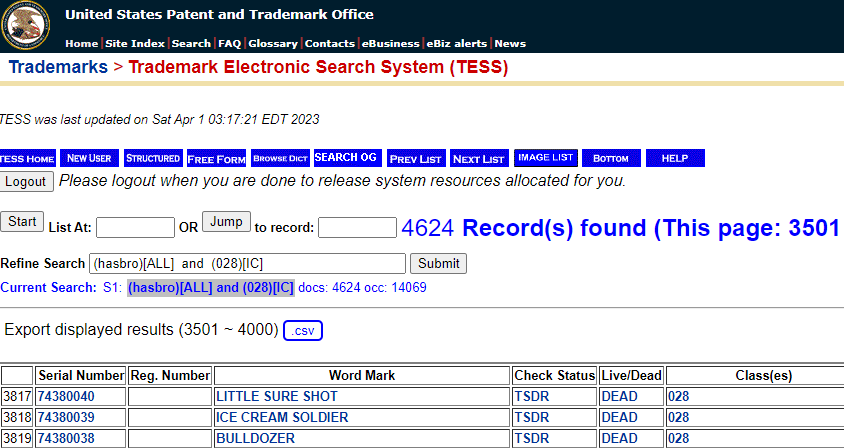The height and width of the screenshot is (448, 844).
Task: Open the ICE CREAM SOLDIER word mark
Action: pyautogui.click(x=282, y=417)
